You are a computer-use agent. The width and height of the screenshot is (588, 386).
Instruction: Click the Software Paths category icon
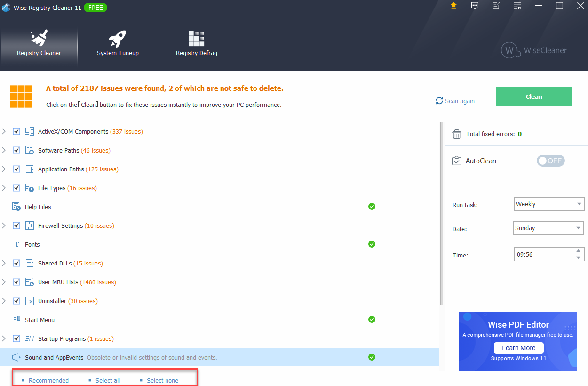pos(30,150)
